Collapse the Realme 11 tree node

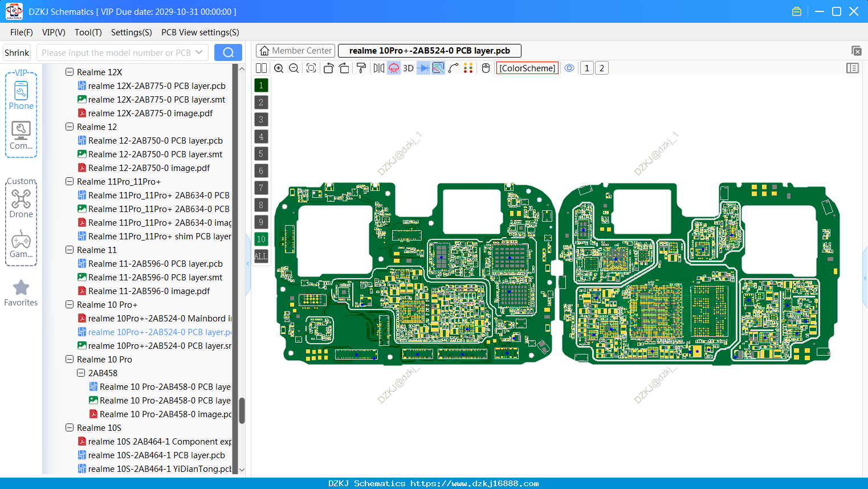(70, 250)
